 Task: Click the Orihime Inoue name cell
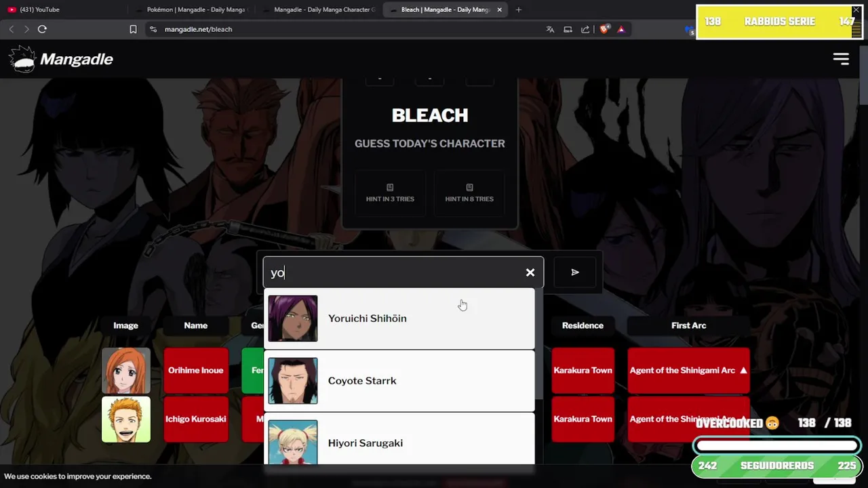point(196,371)
